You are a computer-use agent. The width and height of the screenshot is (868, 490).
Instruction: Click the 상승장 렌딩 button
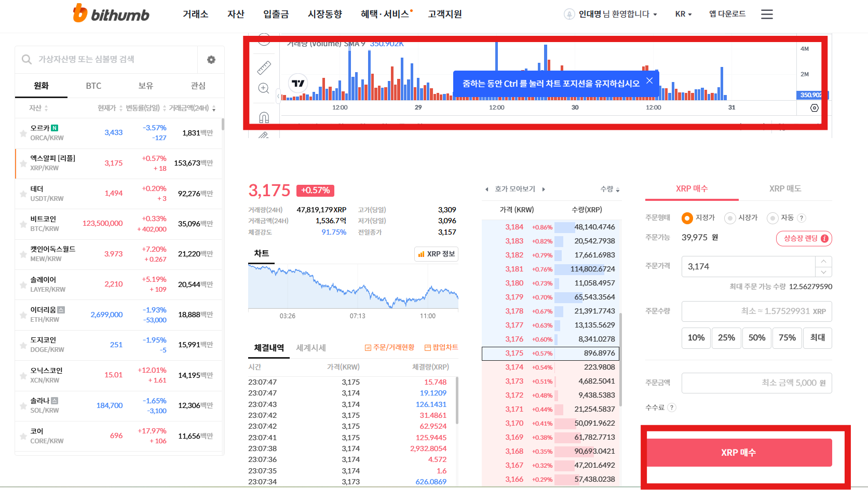click(x=804, y=239)
